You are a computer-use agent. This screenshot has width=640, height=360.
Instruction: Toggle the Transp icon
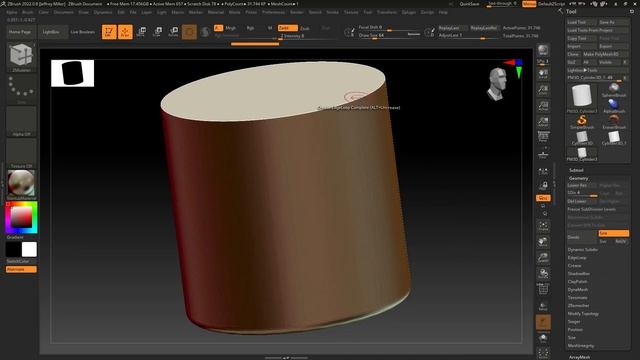pyautogui.click(x=543, y=306)
